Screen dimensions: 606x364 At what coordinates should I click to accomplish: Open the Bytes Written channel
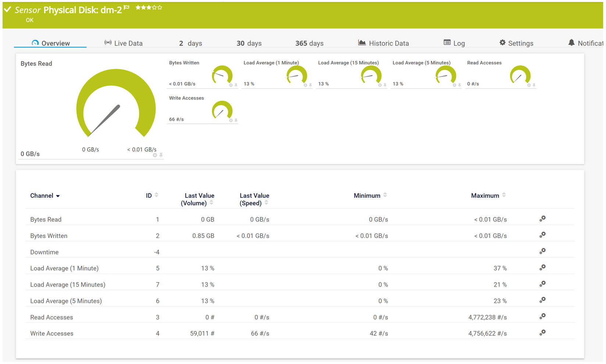point(49,236)
